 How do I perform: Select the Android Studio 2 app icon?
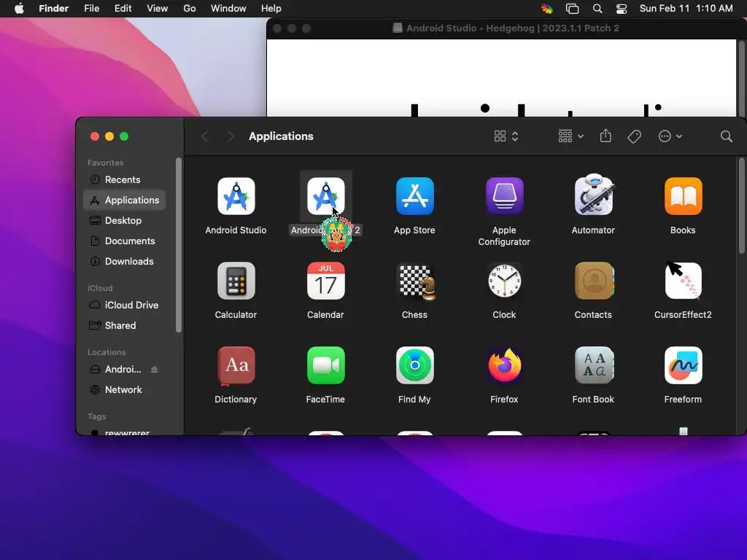point(326,196)
